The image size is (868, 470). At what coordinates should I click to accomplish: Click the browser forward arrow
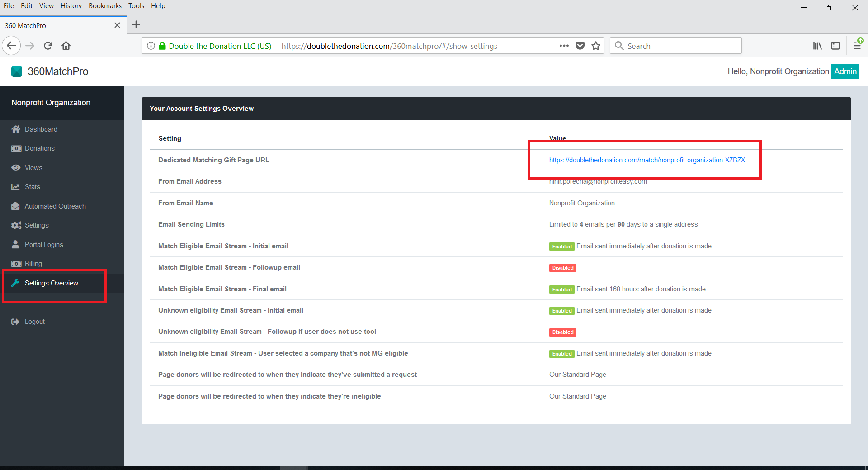click(30, 46)
